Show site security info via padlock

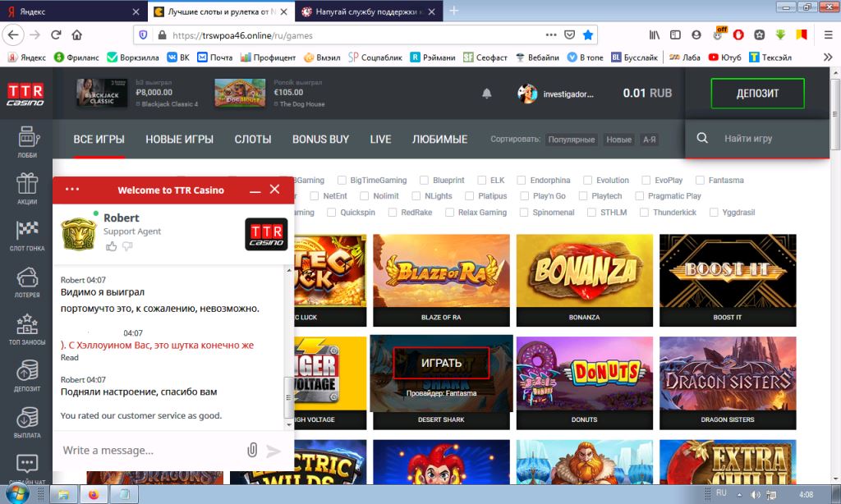(162, 34)
